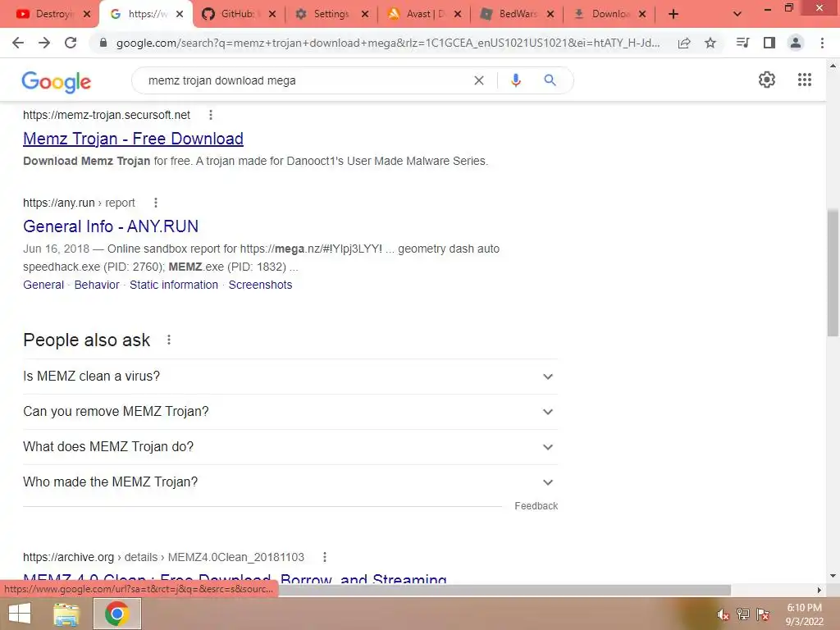The height and width of the screenshot is (630, 840).
Task: Open media control icon in toolbar
Action: coord(742,43)
